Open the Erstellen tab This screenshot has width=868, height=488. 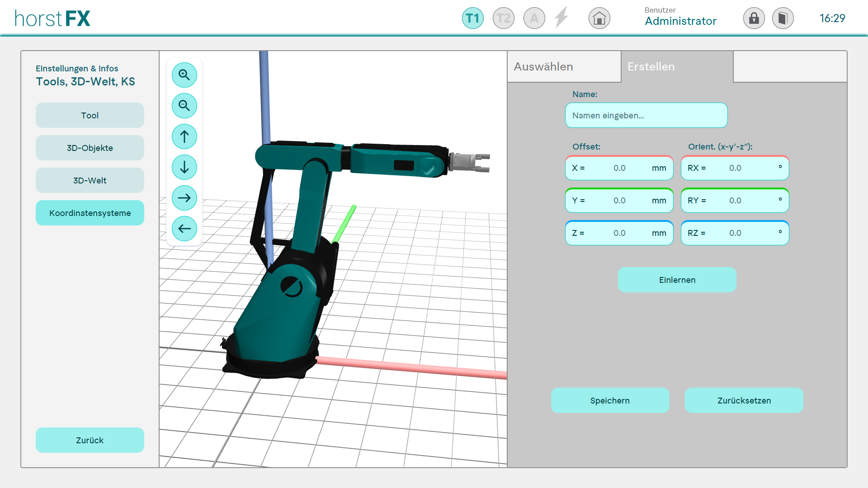tap(677, 67)
